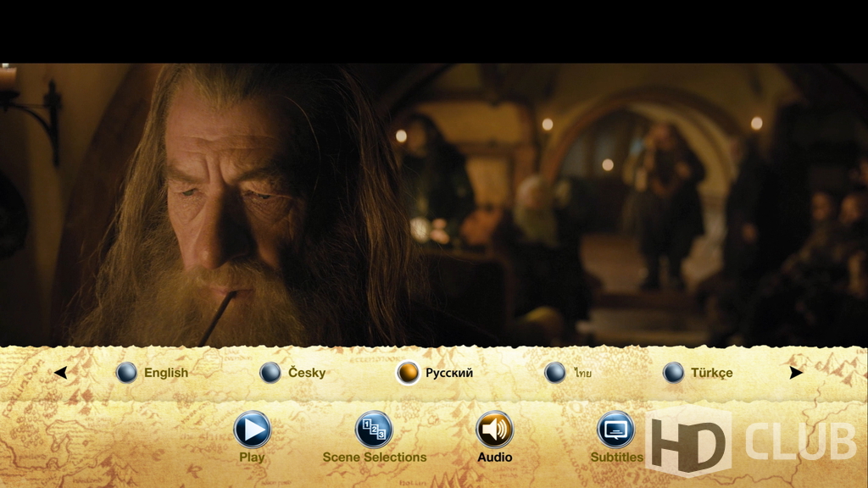Select Česky audio radio button
The height and width of the screenshot is (488, 868).
(x=270, y=373)
